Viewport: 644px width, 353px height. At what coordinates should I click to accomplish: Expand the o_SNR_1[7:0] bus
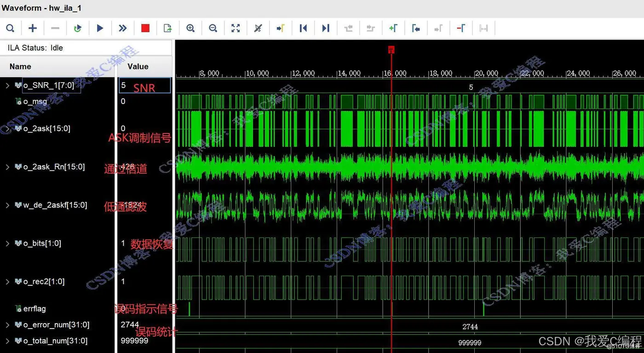pyautogui.click(x=7, y=85)
